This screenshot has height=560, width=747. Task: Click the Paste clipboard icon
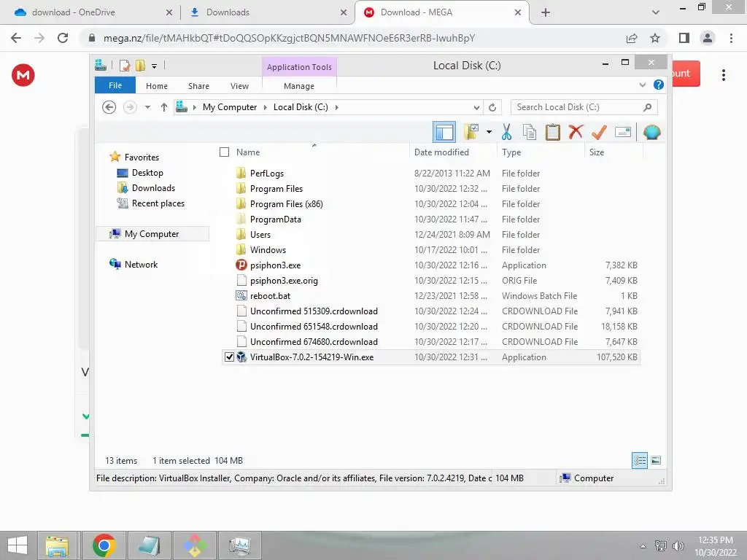pos(553,132)
